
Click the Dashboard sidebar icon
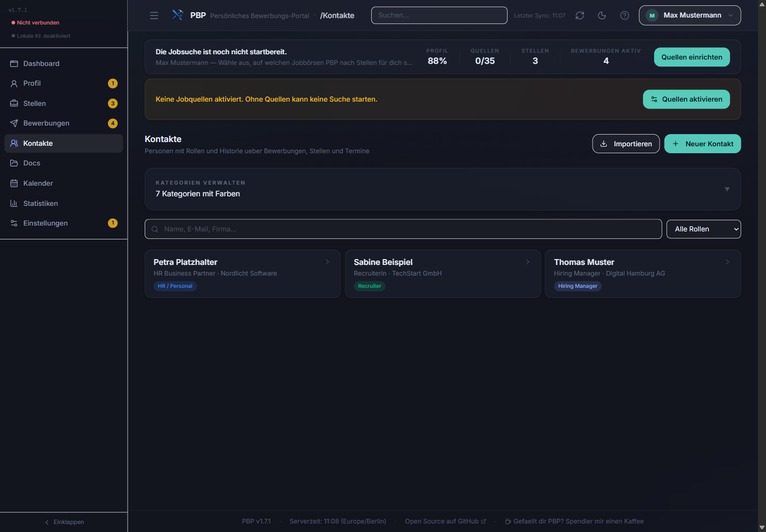14,63
